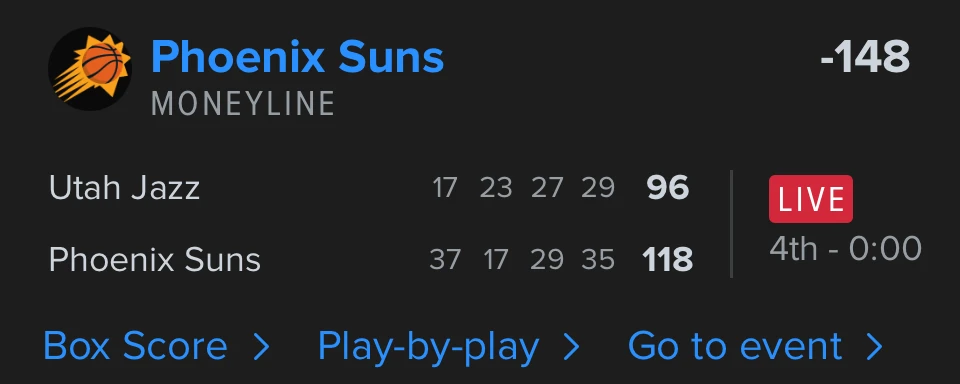Viewport: 960px width, 384px height.
Task: Open the Play-by-play link
Action: click(429, 347)
